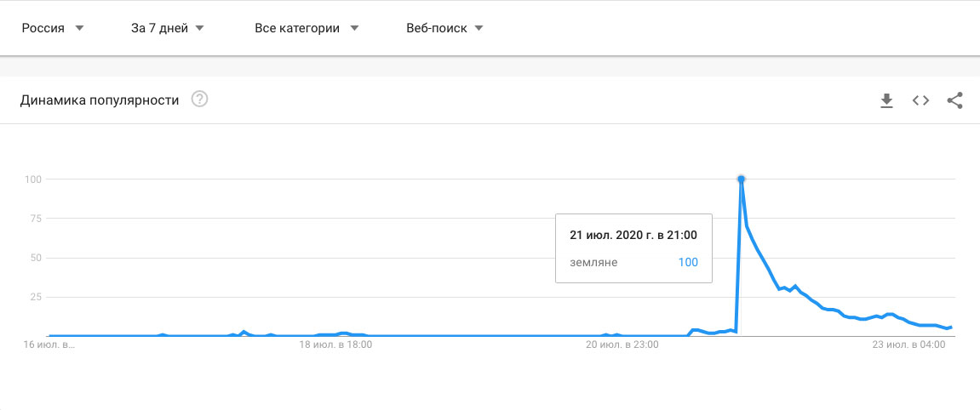Click the землянe term in tooltip
This screenshot has height=410, width=980.
(x=593, y=262)
